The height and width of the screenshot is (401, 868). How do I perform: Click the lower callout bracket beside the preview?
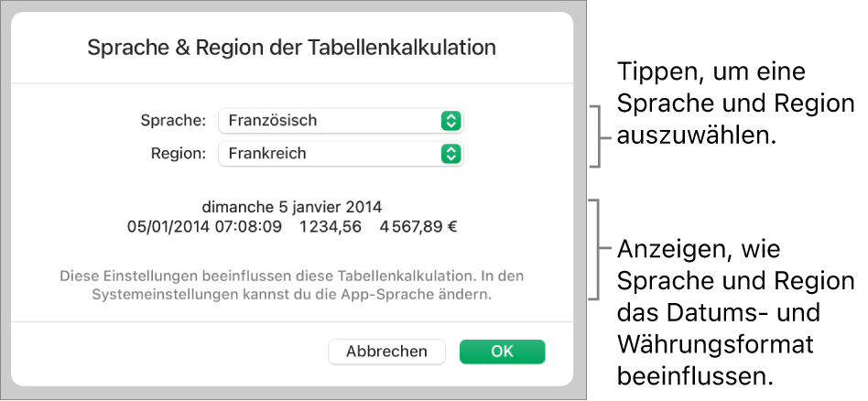pos(598,249)
